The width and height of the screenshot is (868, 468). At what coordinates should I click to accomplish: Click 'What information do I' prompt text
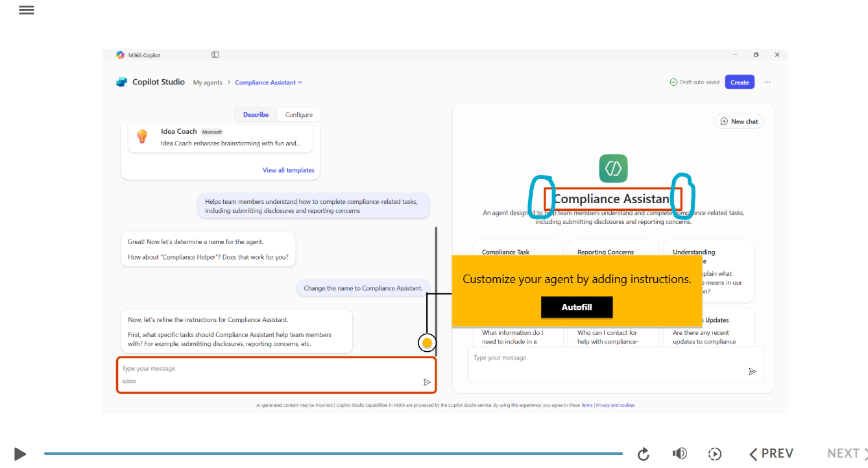point(512,332)
